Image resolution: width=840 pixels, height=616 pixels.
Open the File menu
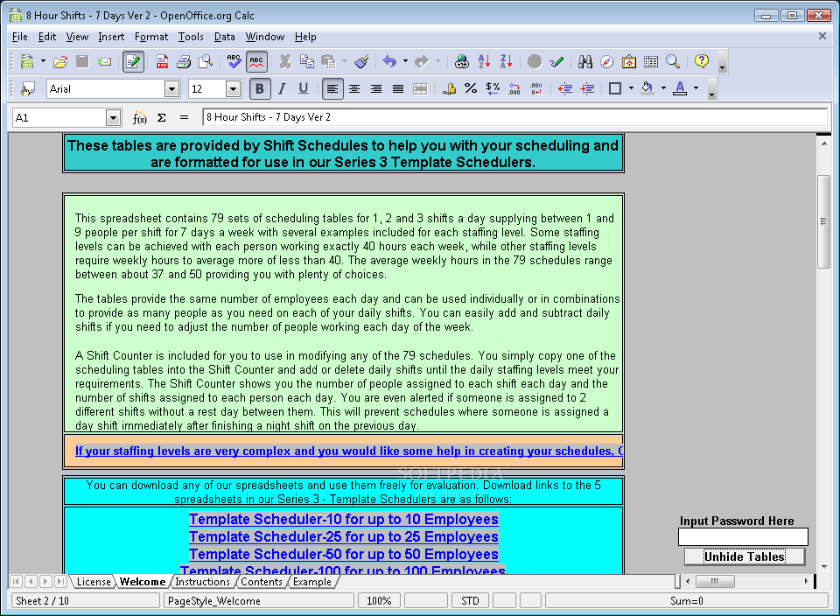pos(20,37)
